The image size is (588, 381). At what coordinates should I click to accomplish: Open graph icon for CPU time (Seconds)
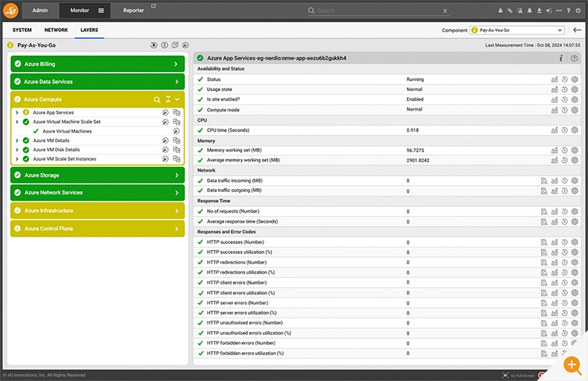click(554, 130)
